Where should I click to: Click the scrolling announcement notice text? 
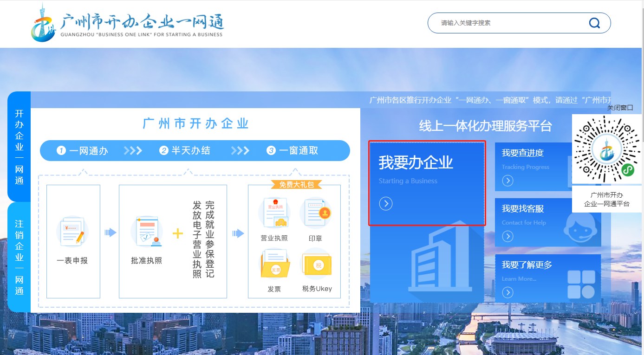490,100
